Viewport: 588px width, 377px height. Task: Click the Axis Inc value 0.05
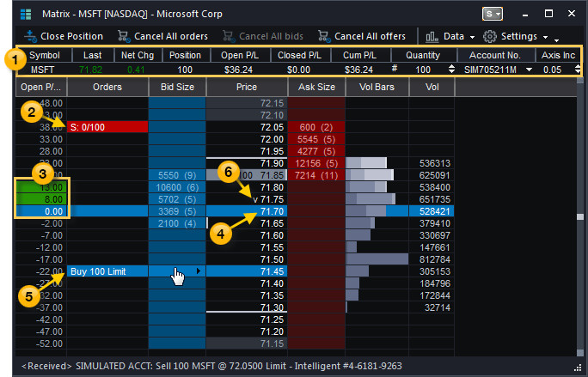click(x=552, y=70)
